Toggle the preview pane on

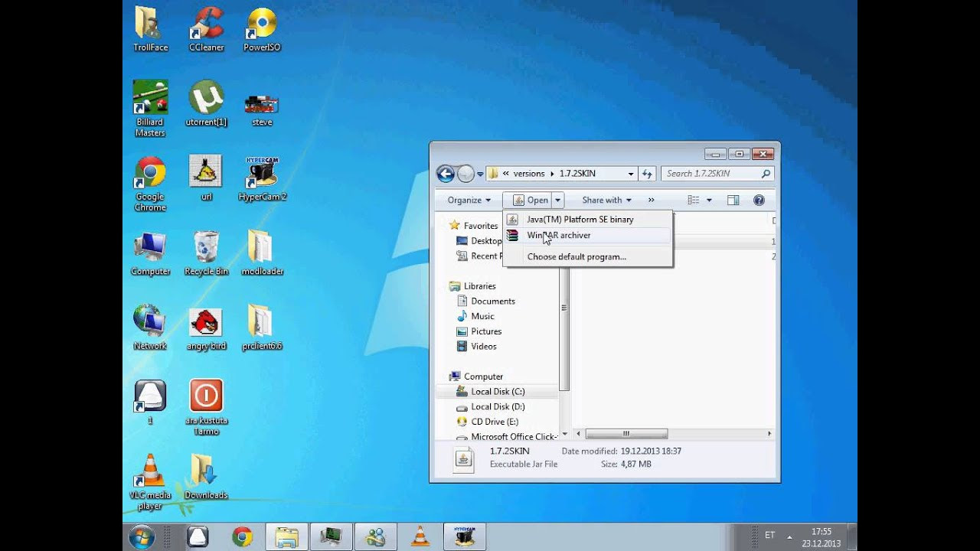(x=733, y=200)
